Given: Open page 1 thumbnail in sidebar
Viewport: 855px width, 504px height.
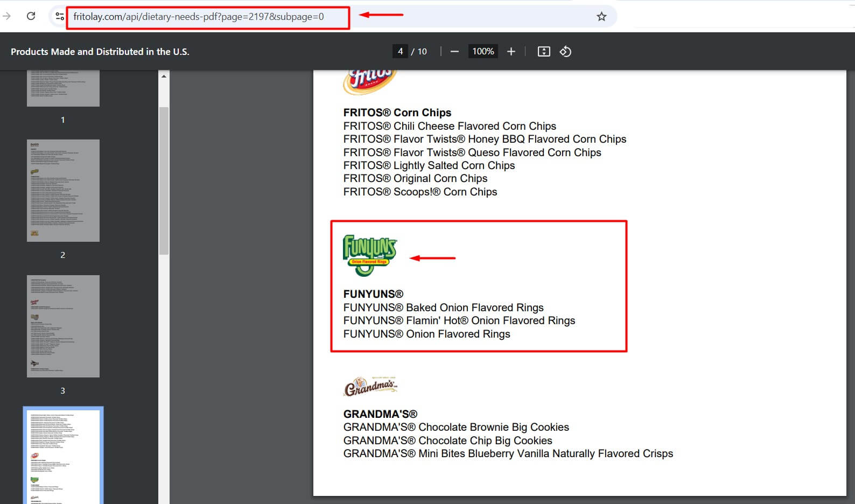Looking at the screenshot, I should [63, 88].
